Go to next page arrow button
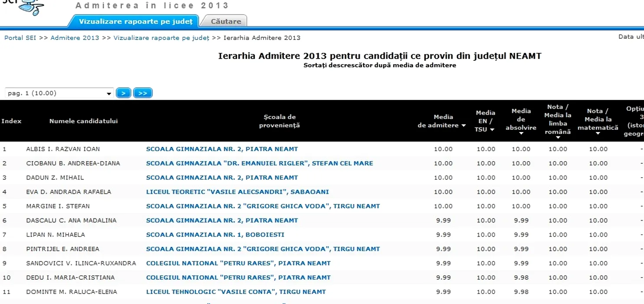The image size is (644, 304). pos(124,93)
